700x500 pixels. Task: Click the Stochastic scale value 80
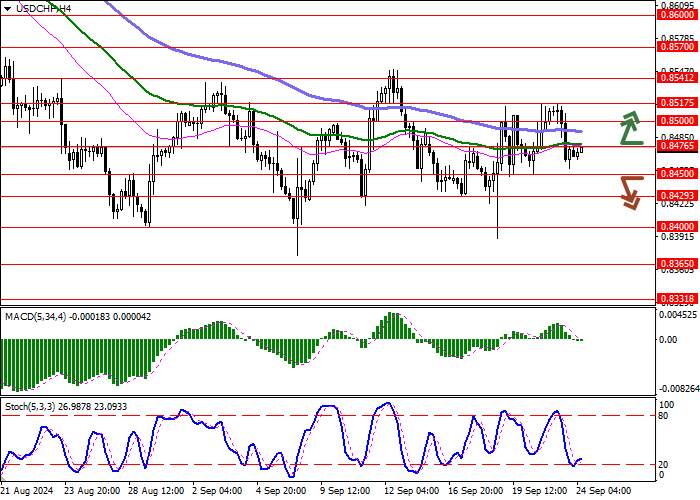664,416
